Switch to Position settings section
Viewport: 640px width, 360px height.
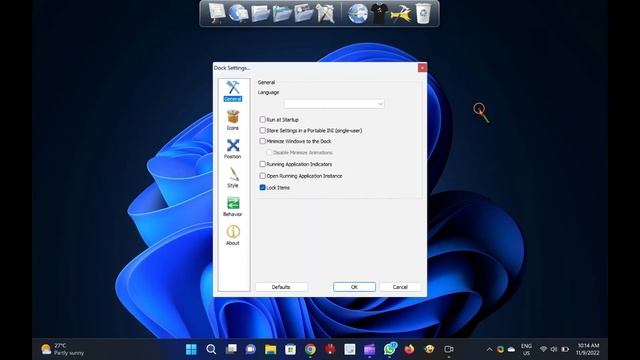click(233, 149)
